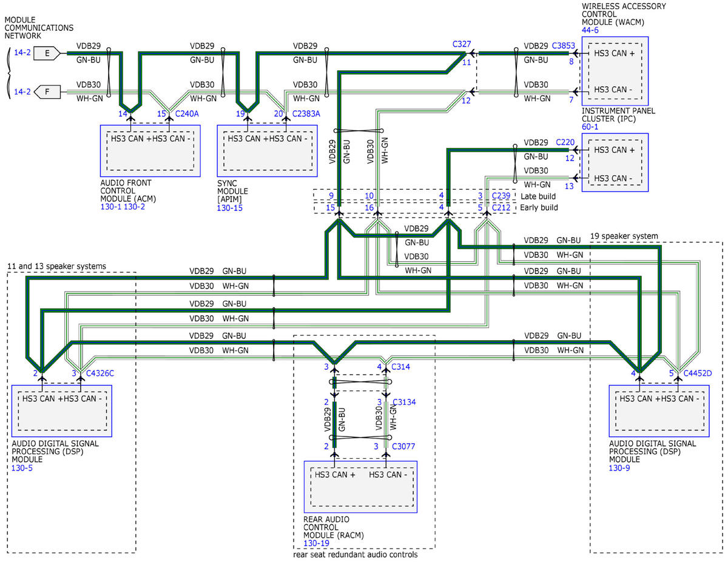This screenshot has width=728, height=562.
Task: Follow the 130-19 RACM page reference
Action: [317, 543]
